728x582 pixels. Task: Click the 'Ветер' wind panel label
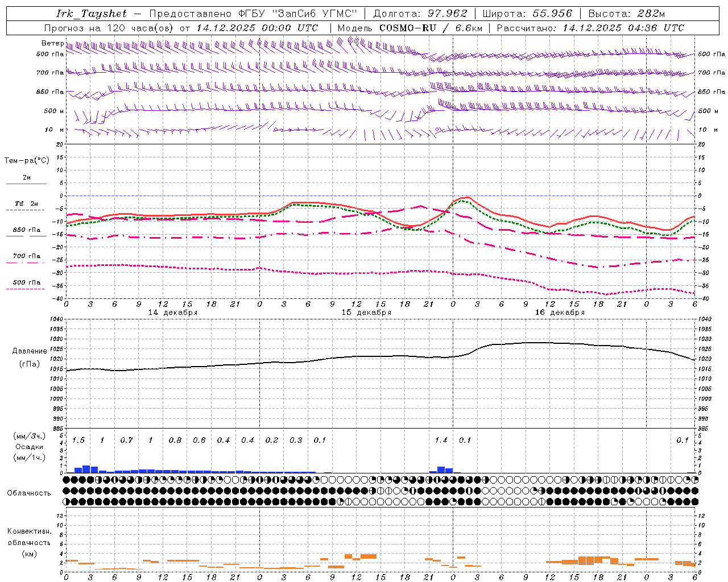click(52, 43)
